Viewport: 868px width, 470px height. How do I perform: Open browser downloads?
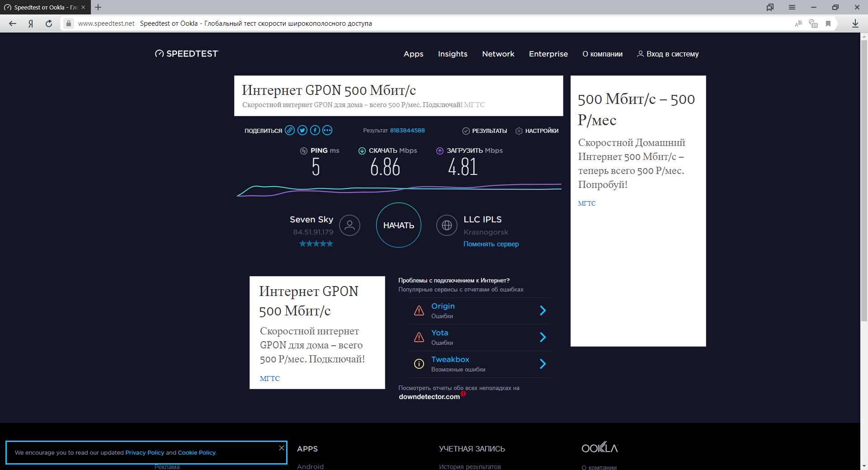[x=855, y=23]
